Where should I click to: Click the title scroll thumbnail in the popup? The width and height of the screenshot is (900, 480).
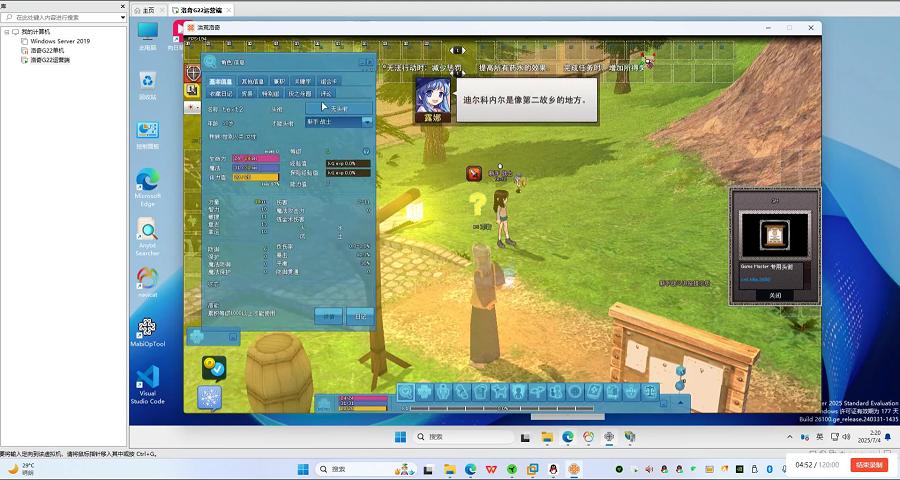(775, 235)
